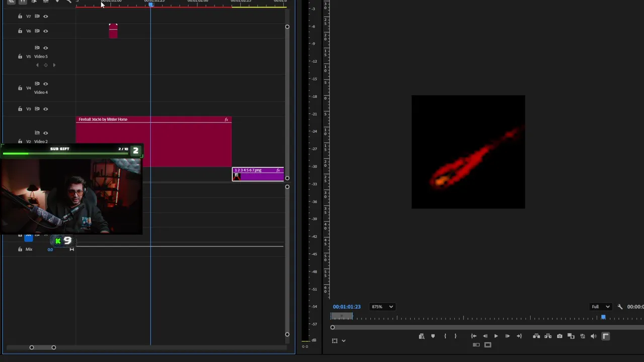644x362 pixels.
Task: Open the 875% zoom level dropdown
Action: pos(382,307)
